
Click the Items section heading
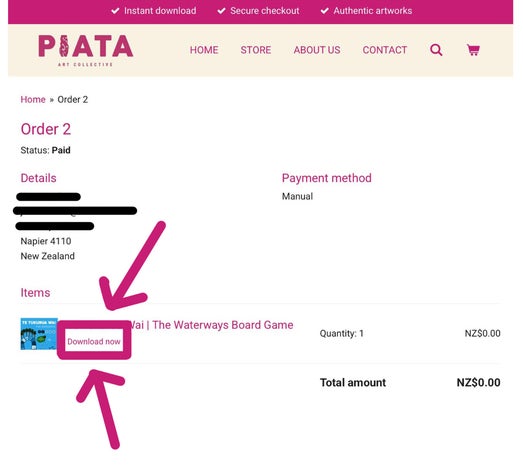pos(35,293)
